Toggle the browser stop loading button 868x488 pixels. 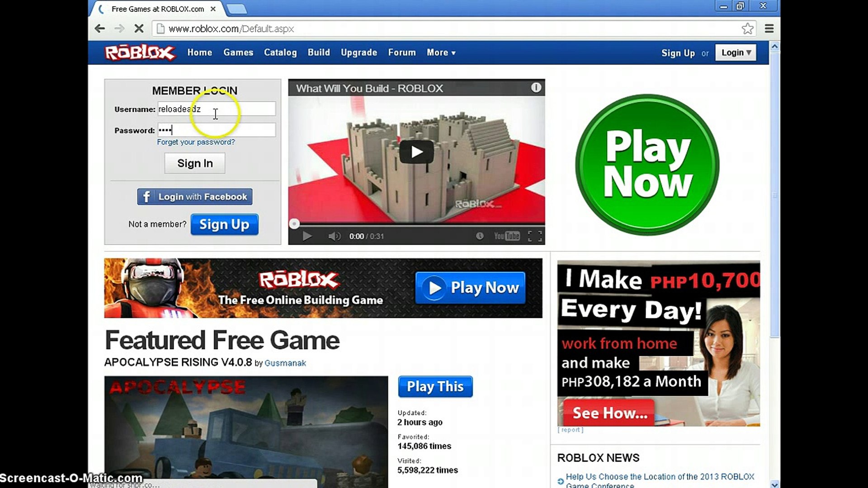tap(138, 28)
